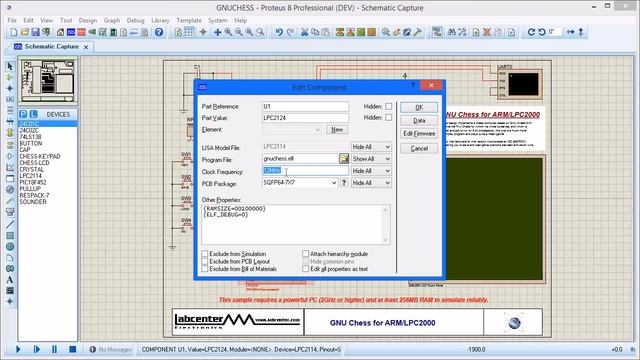Select the 2D Graphics Line tool
640x360 pixels.
point(10,224)
